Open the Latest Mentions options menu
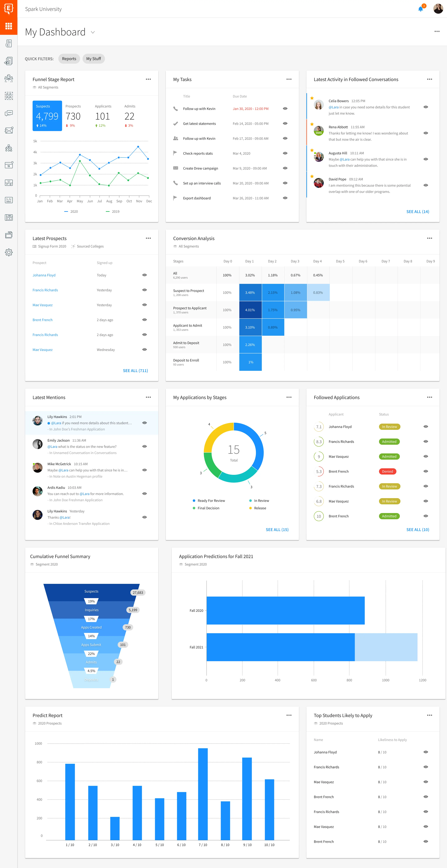Viewport: 447px width, 868px height. point(148,397)
